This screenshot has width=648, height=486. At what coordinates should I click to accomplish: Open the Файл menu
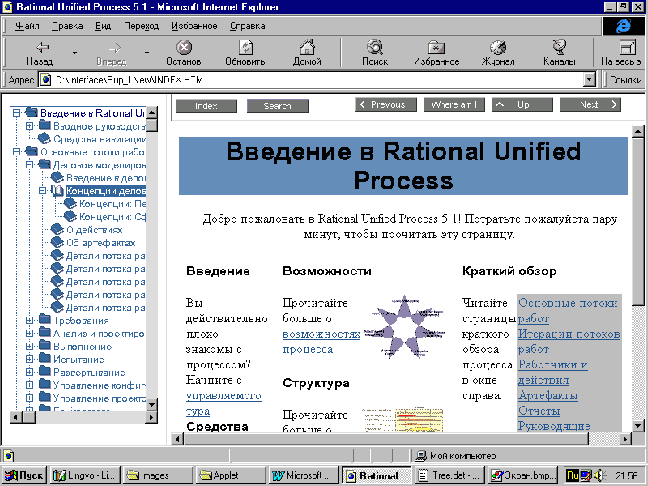click(27, 26)
